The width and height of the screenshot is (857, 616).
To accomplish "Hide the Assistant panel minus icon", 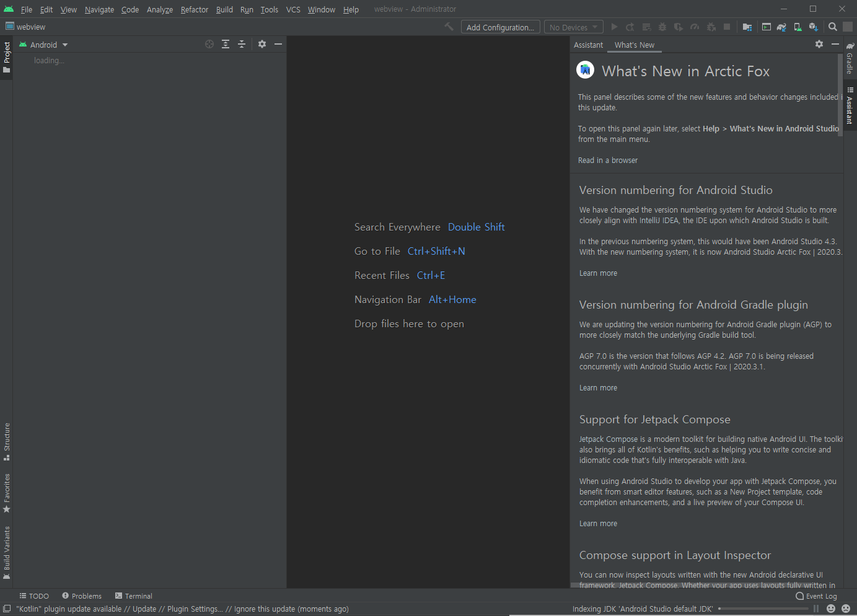I will (x=835, y=44).
